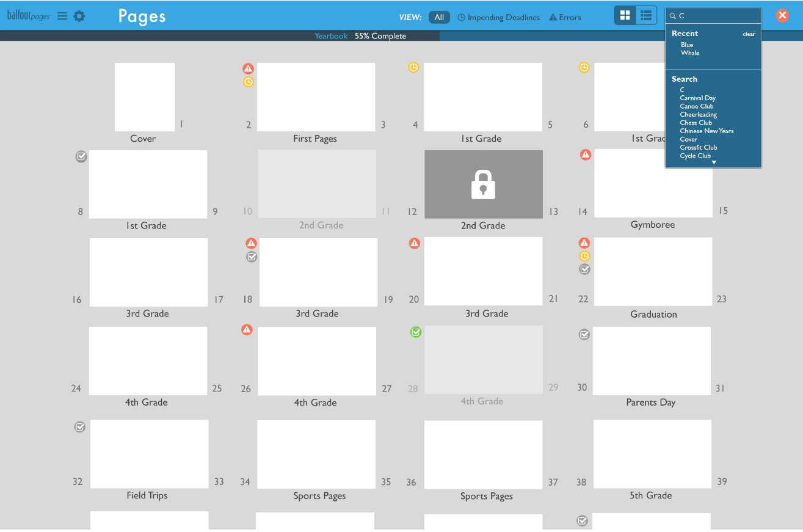
Task: Open settings via the gear icon
Action: pyautogui.click(x=79, y=16)
